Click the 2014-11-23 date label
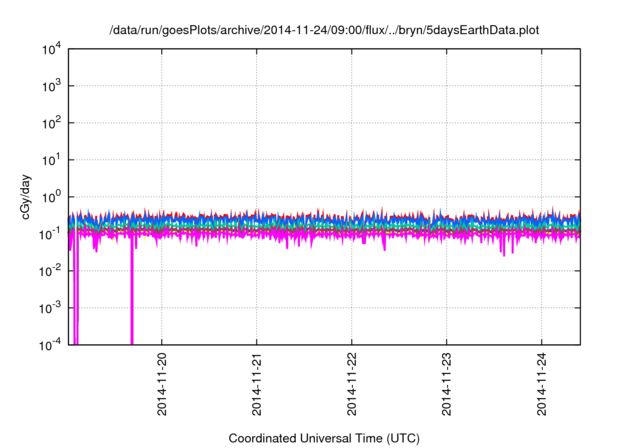This screenshot has width=640, height=448. pyautogui.click(x=447, y=384)
